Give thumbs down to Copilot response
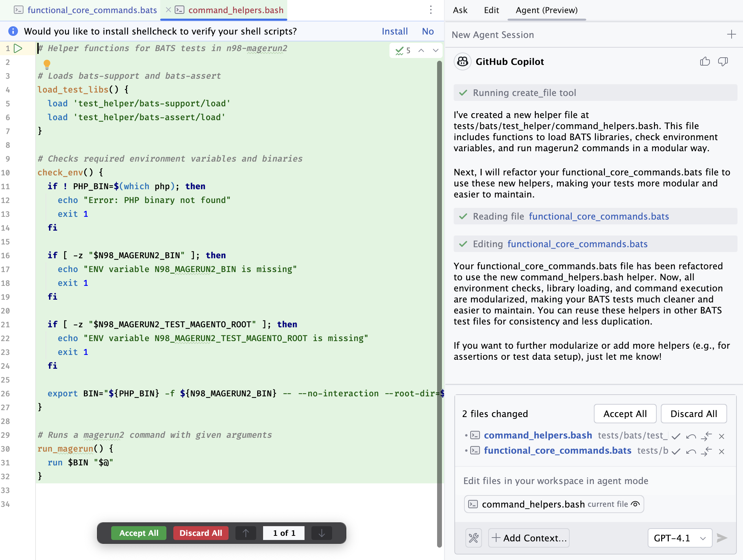The image size is (743, 560). coord(723,62)
